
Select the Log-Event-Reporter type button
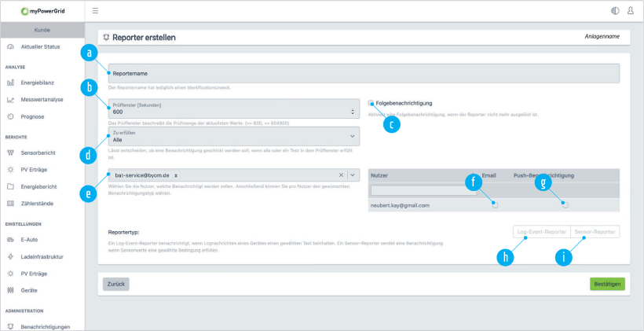point(540,232)
